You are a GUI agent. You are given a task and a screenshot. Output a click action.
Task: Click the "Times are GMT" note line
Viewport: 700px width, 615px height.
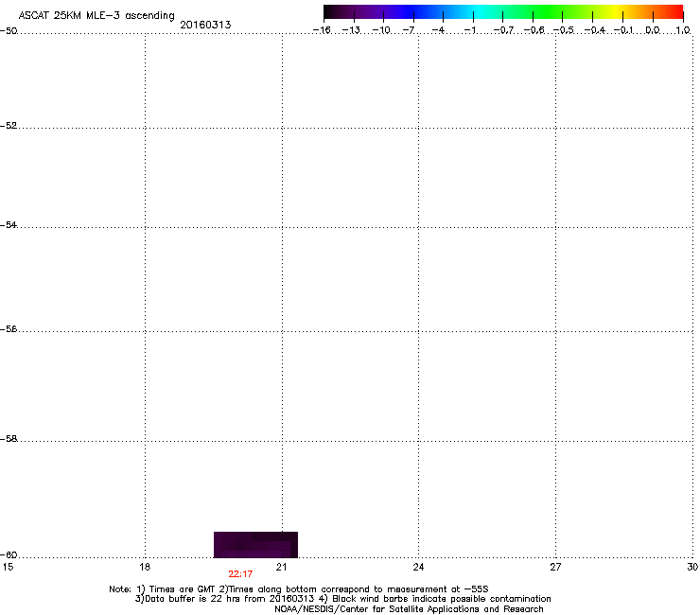pos(299,589)
